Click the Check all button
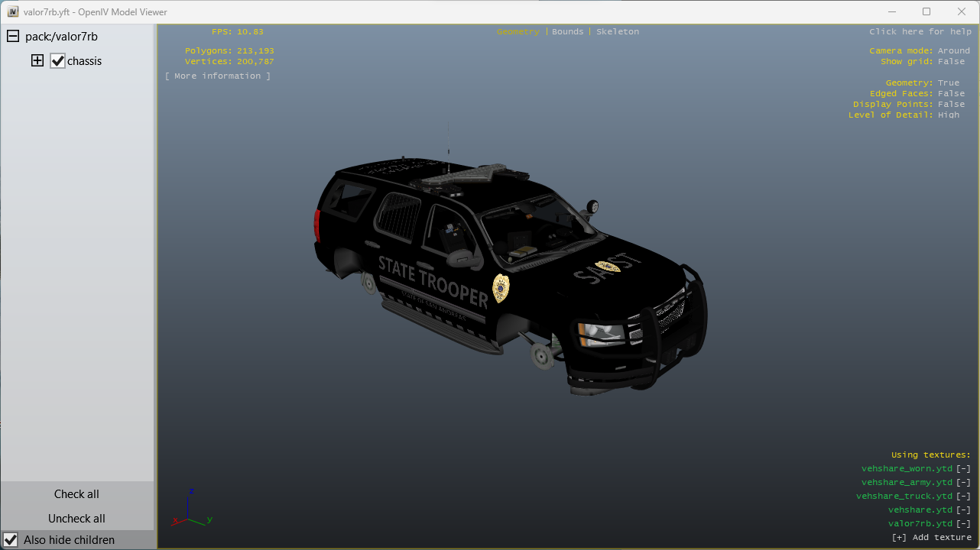Viewport: 980px width, 550px height. point(76,494)
